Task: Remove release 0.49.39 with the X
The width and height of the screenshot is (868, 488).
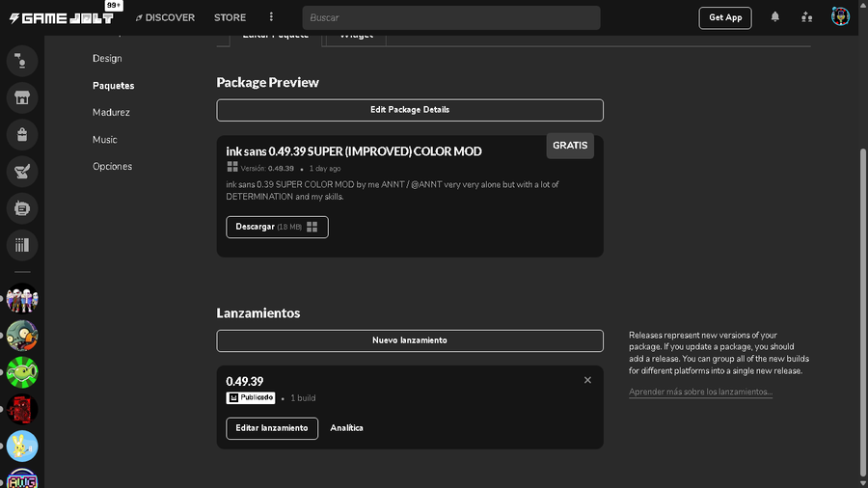Action: (588, 380)
